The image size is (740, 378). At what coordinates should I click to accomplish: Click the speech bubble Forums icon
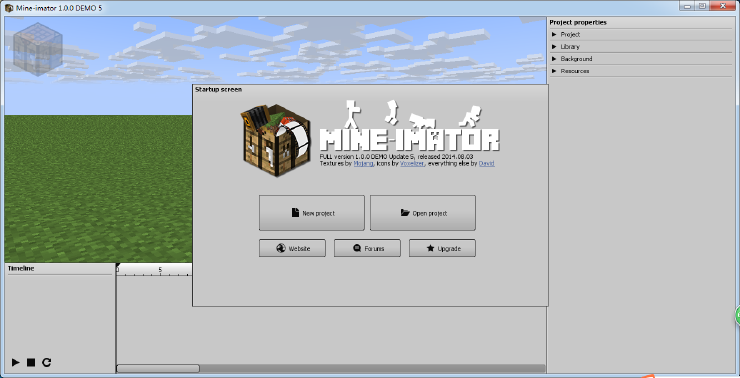click(357, 248)
